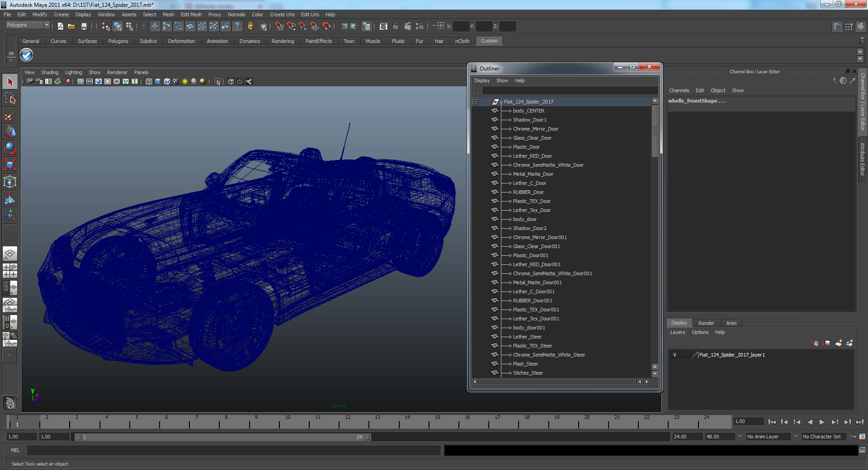Viewport: 868px width, 470px height.
Task: Open the Polygons menu set dropdown
Action: [28, 25]
